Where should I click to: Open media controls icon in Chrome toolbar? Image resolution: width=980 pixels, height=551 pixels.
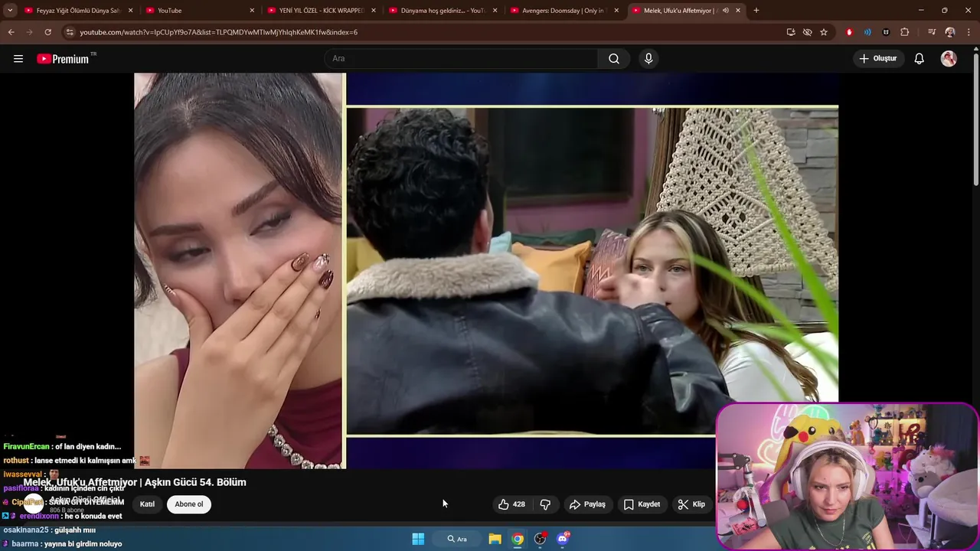[932, 32]
